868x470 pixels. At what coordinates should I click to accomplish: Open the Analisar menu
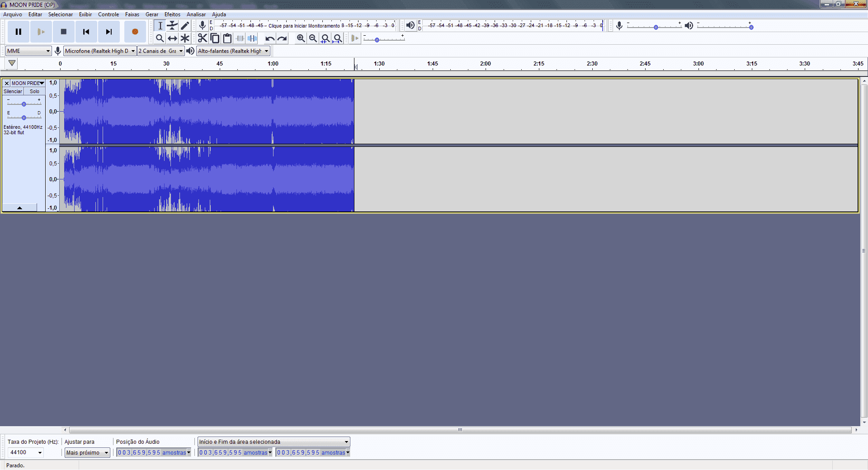196,14
